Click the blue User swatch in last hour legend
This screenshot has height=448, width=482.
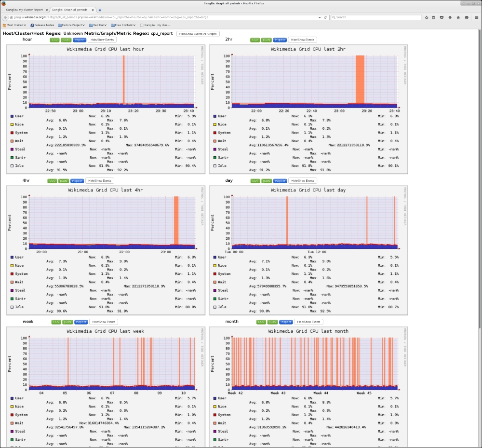pyautogui.click(x=12, y=116)
